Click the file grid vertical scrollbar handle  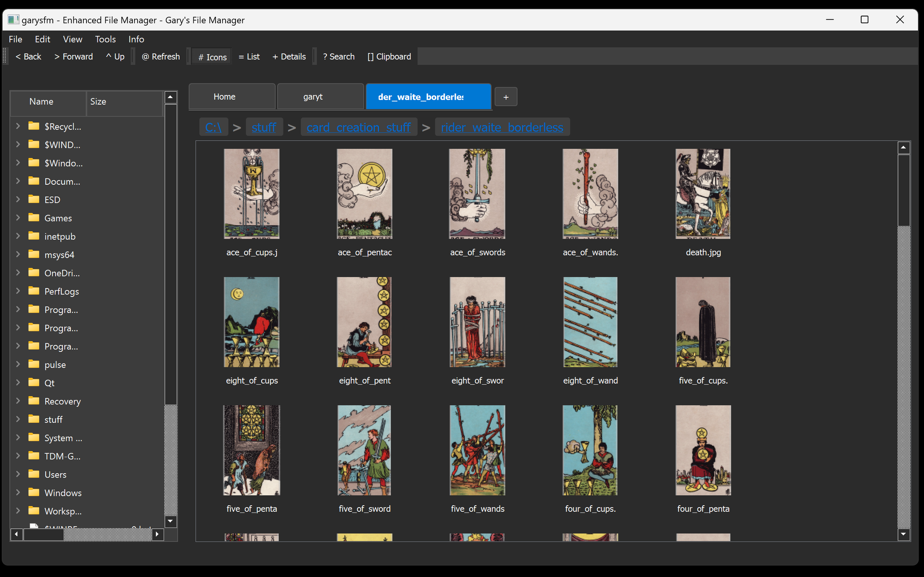[x=904, y=190]
